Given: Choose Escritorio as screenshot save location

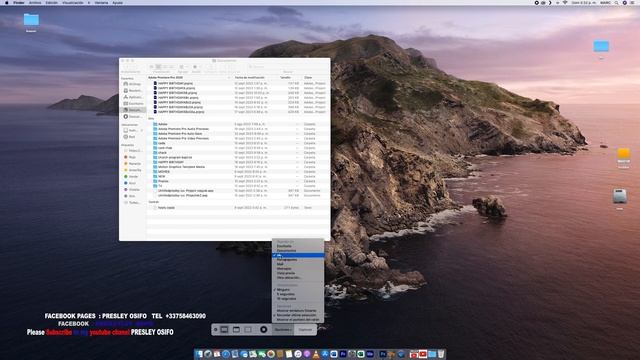Looking at the screenshot, I should [284, 246].
